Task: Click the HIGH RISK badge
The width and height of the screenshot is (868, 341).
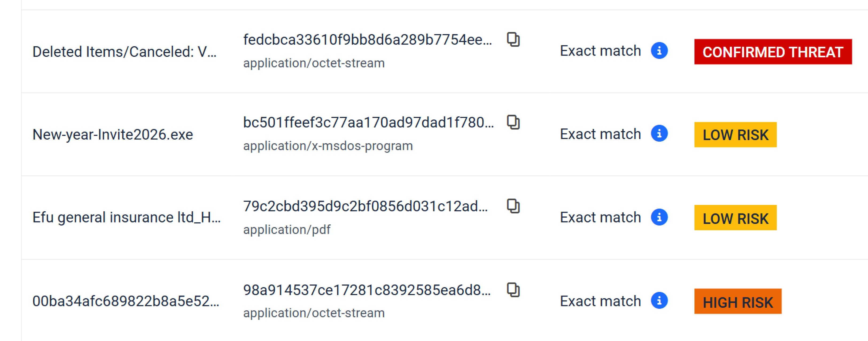Action: click(738, 302)
